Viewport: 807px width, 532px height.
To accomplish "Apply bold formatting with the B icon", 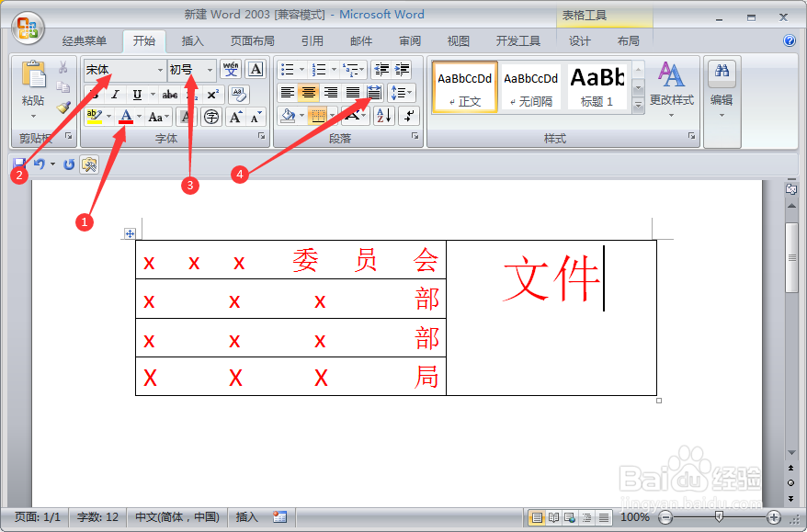I will click(x=94, y=94).
